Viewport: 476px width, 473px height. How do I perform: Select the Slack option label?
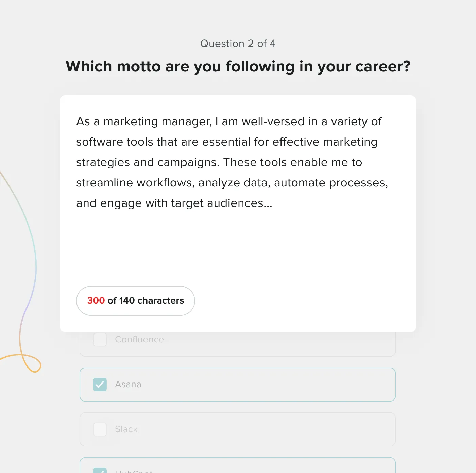[x=126, y=429]
